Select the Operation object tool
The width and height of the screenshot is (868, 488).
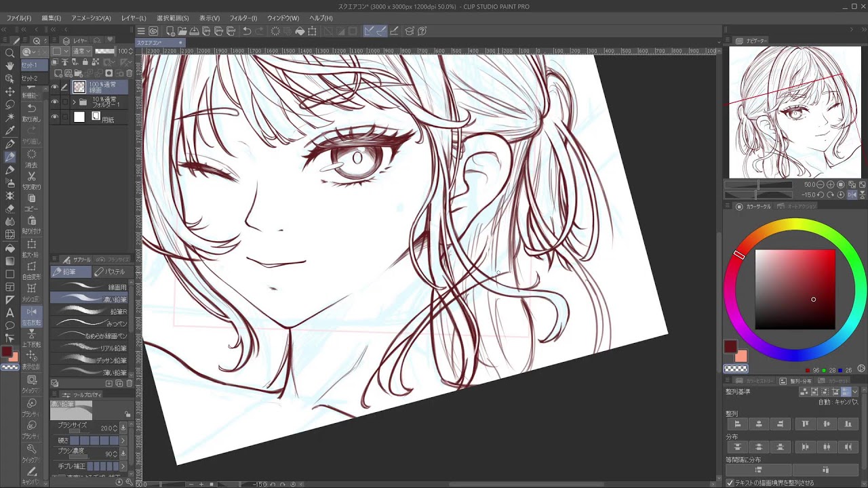[9, 79]
